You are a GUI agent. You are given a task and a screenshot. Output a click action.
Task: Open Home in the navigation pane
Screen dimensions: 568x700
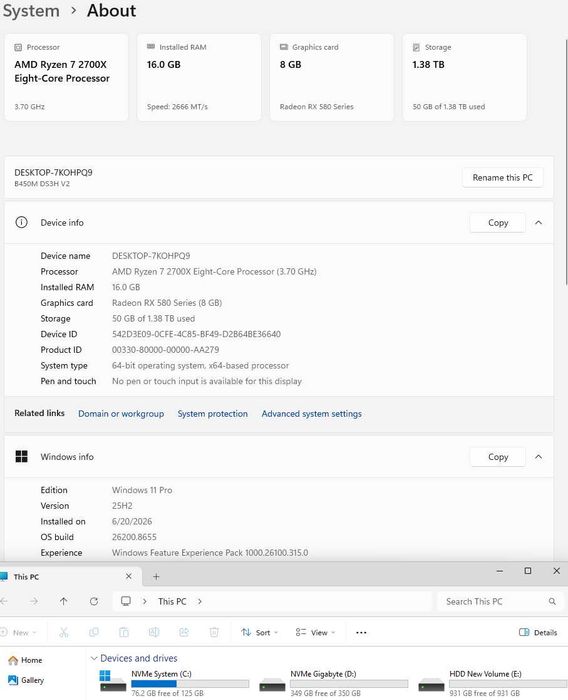pyautogui.click(x=25, y=660)
